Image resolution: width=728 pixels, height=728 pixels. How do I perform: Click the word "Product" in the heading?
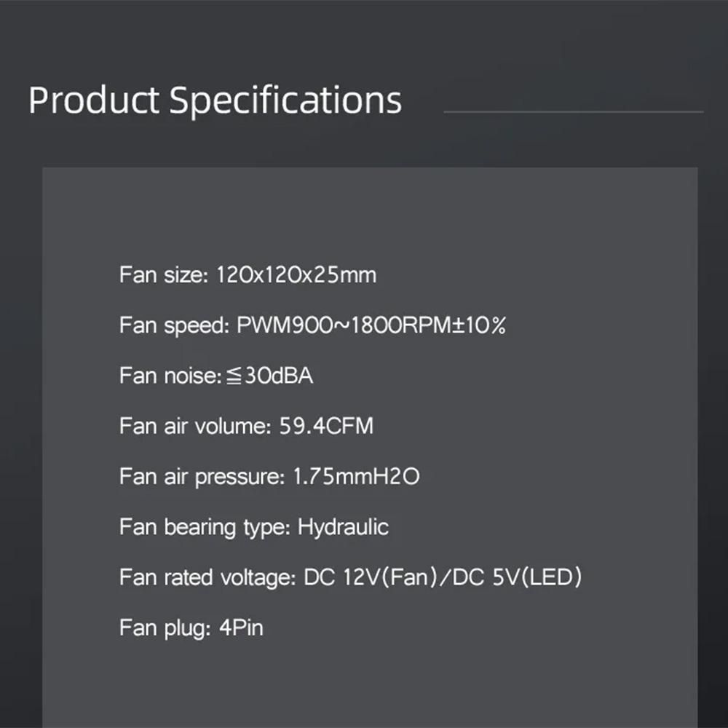pos(93,100)
